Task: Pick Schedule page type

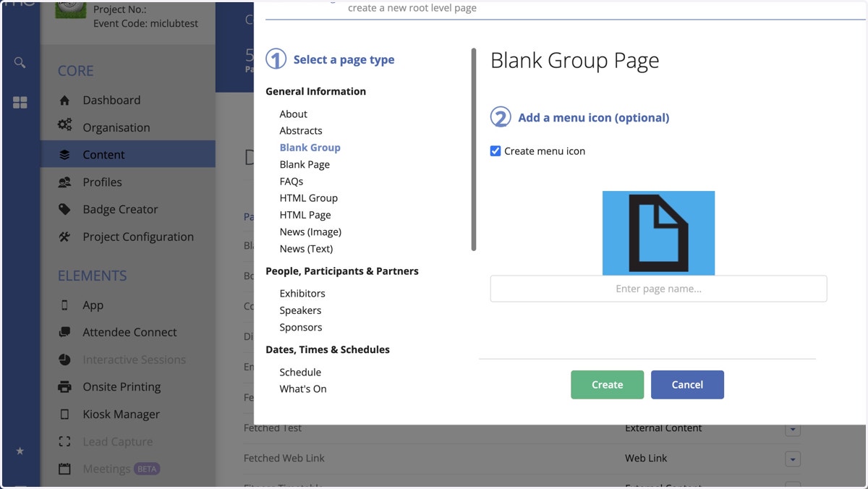Action: click(300, 372)
